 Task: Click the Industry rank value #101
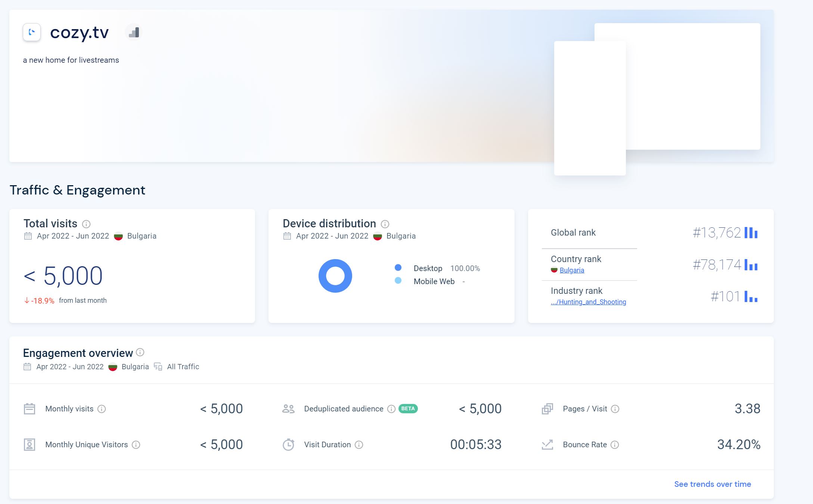tap(725, 296)
